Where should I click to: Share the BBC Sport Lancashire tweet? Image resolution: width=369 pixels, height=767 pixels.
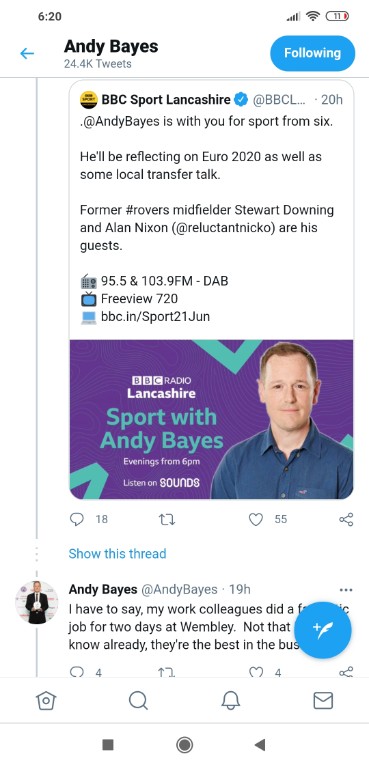tap(346, 519)
